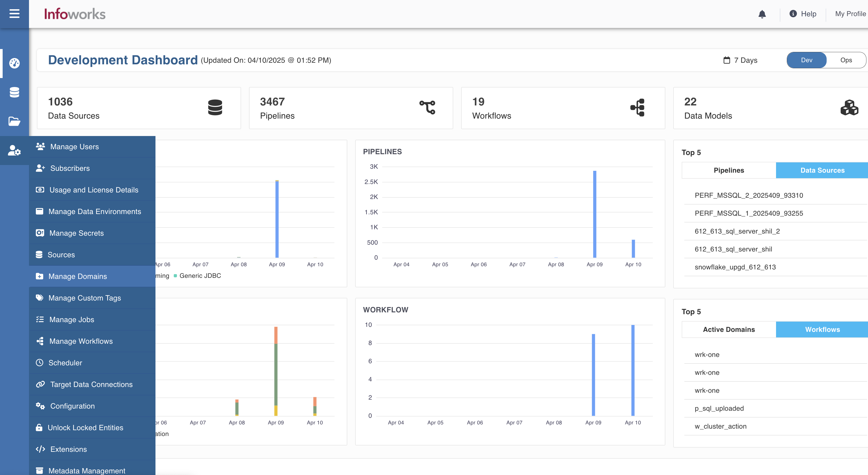
Task: Click the Workflows card hierarchy icon
Action: point(637,108)
